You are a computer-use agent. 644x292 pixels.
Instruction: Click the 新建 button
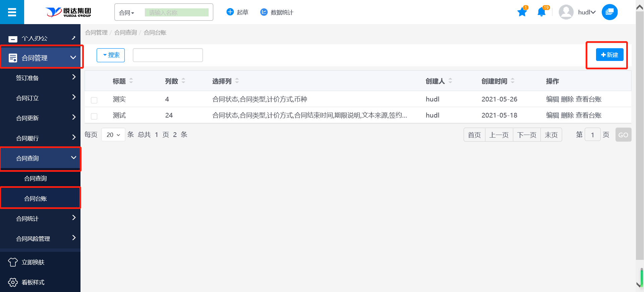(609, 55)
